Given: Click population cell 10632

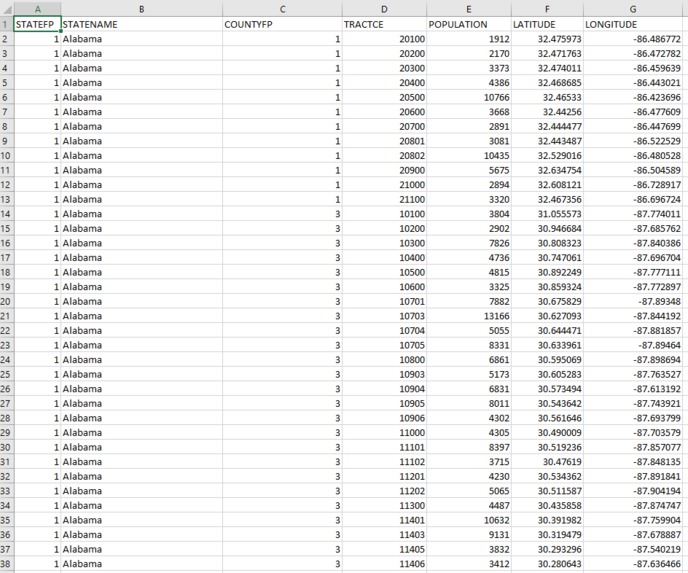Looking at the screenshot, I should [469, 520].
